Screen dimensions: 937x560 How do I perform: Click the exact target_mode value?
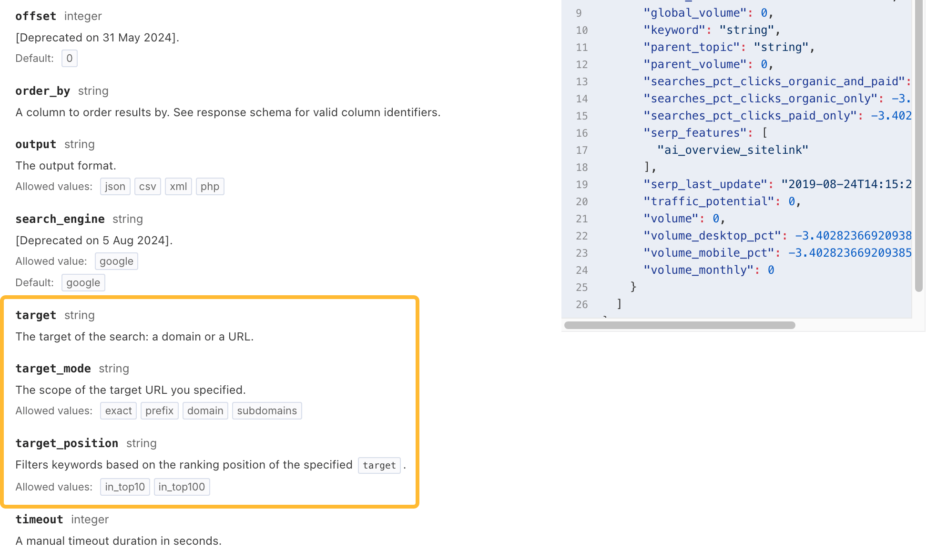pyautogui.click(x=118, y=411)
